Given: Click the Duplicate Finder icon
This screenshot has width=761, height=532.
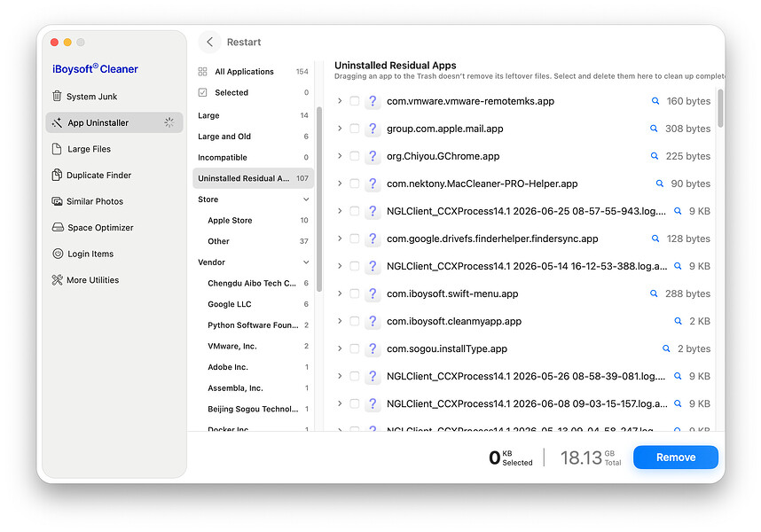Looking at the screenshot, I should [x=57, y=175].
